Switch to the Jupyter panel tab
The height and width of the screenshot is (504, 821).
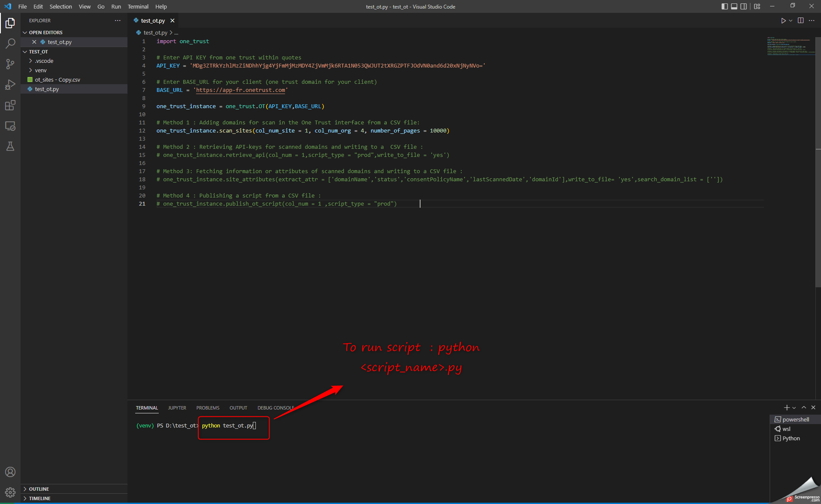(177, 408)
